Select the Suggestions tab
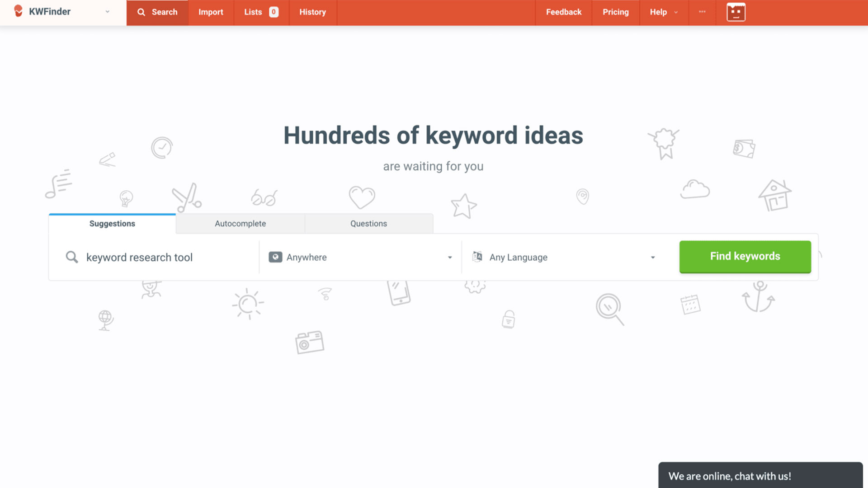The image size is (868, 488). pos(112,223)
